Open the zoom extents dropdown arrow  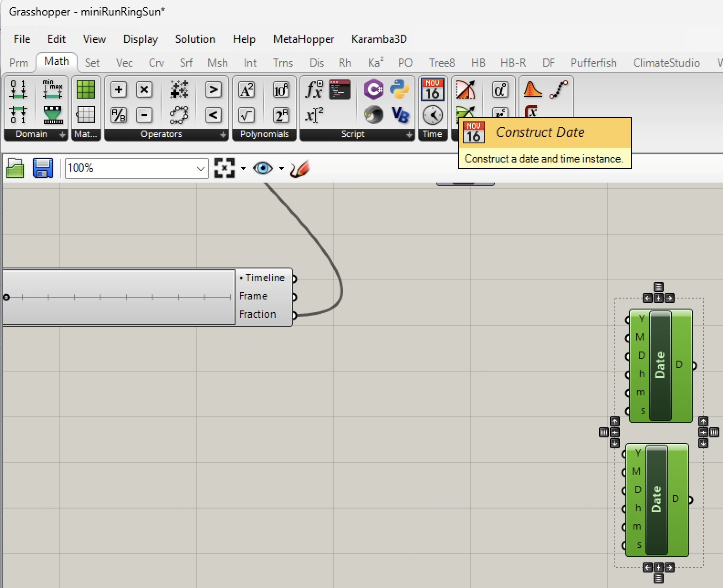[x=243, y=168]
